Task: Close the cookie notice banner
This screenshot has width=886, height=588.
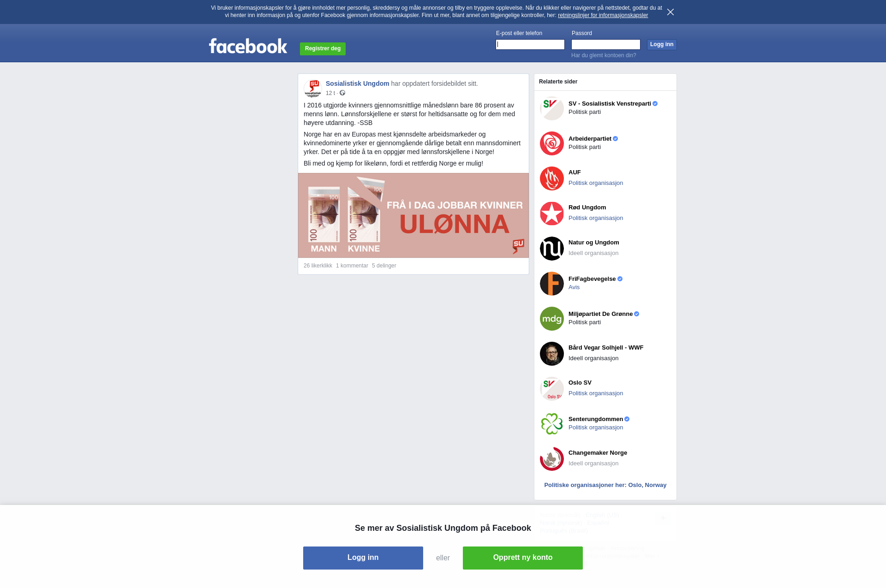Action: click(x=670, y=12)
